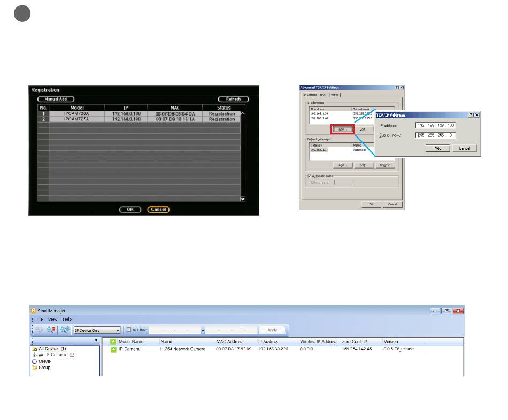
Task: Click the Version column header in SmartManager
Action: pyautogui.click(x=391, y=341)
